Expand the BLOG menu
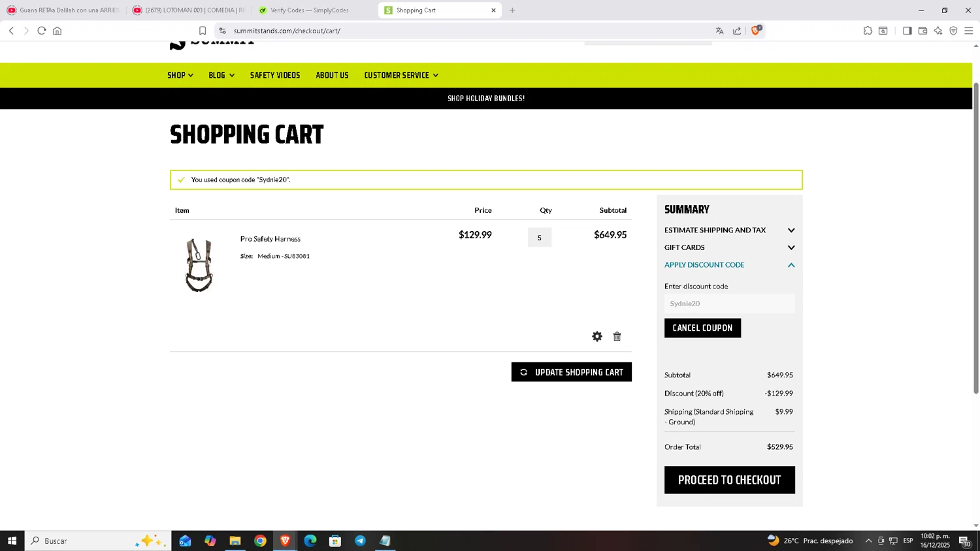 coord(221,75)
